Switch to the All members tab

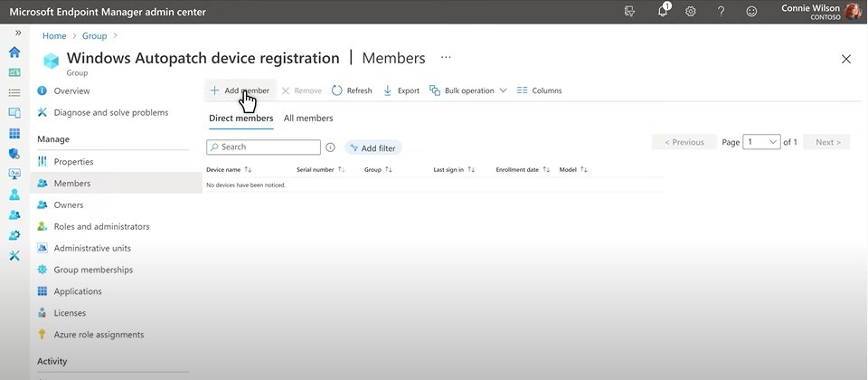(308, 118)
